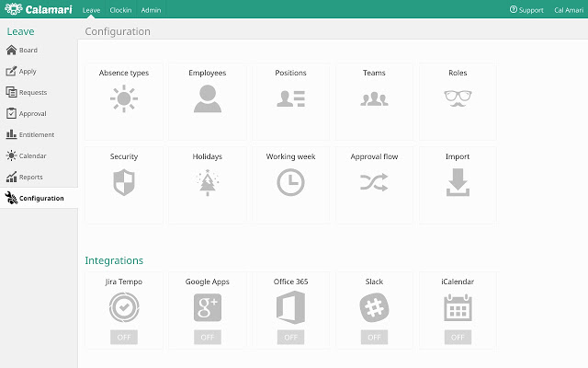The width and height of the screenshot is (588, 368).
Task: Toggle the Slack OFF switch
Action: [x=374, y=338]
